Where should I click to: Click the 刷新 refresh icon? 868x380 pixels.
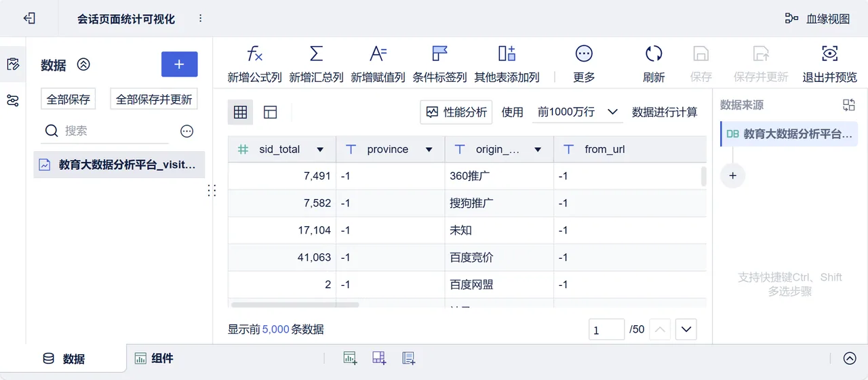[654, 54]
